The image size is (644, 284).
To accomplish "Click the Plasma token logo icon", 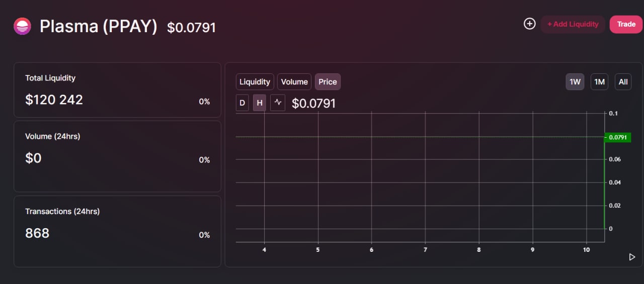I will (22, 26).
